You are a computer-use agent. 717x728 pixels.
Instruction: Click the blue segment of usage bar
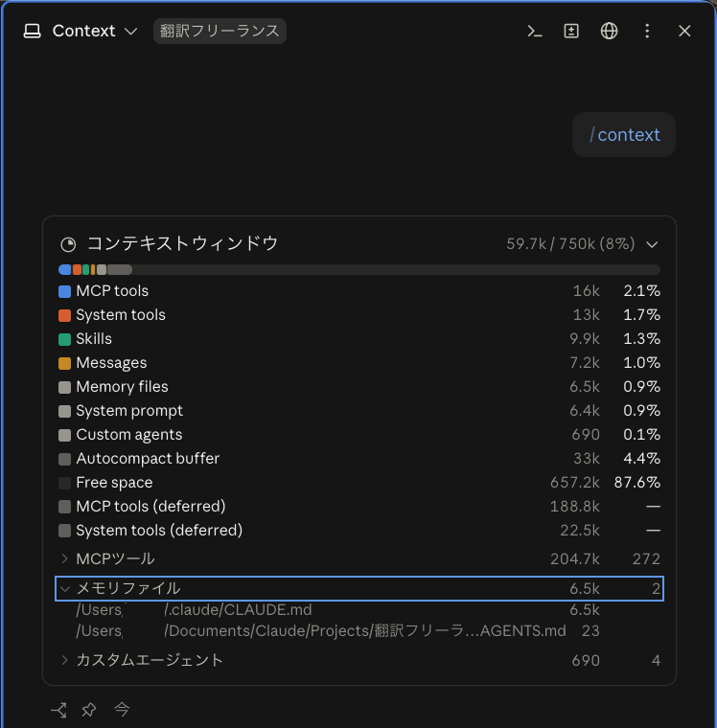pos(65,269)
